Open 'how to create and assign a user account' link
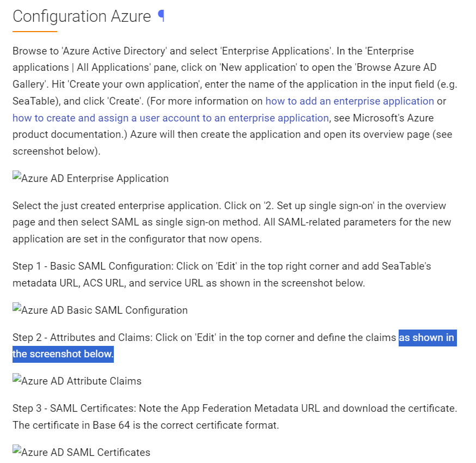 pyautogui.click(x=170, y=118)
